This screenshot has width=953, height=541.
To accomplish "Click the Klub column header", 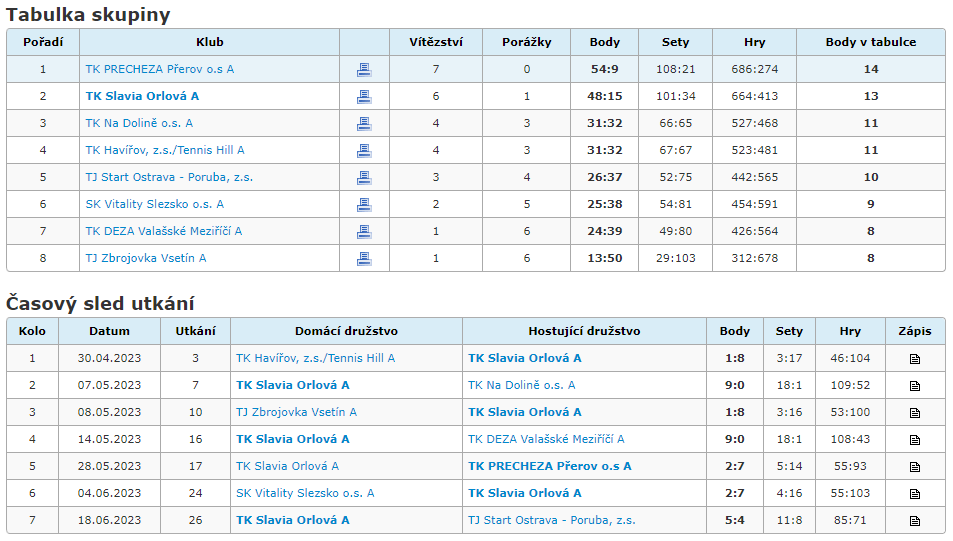I will click(x=210, y=42).
